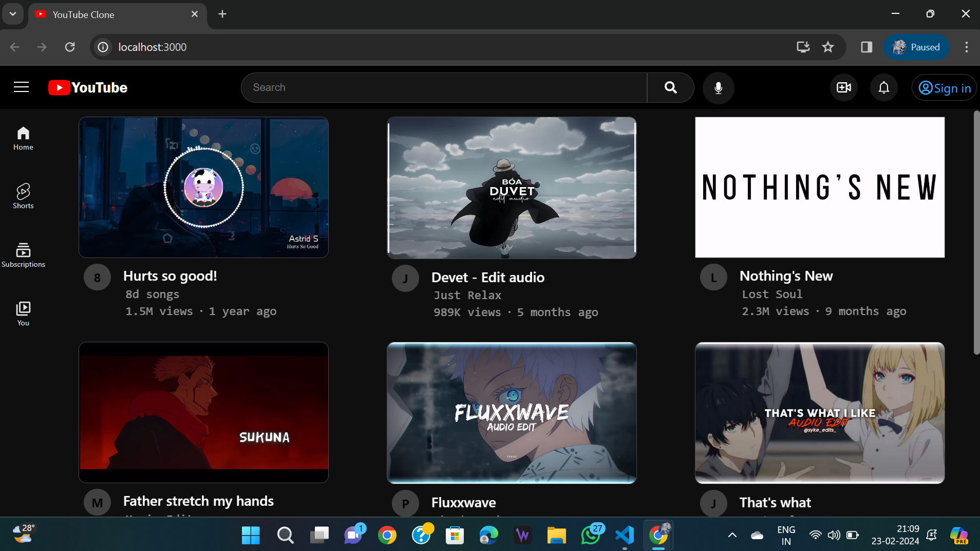The height and width of the screenshot is (551, 980).
Task: Reload the page
Action: point(70,47)
